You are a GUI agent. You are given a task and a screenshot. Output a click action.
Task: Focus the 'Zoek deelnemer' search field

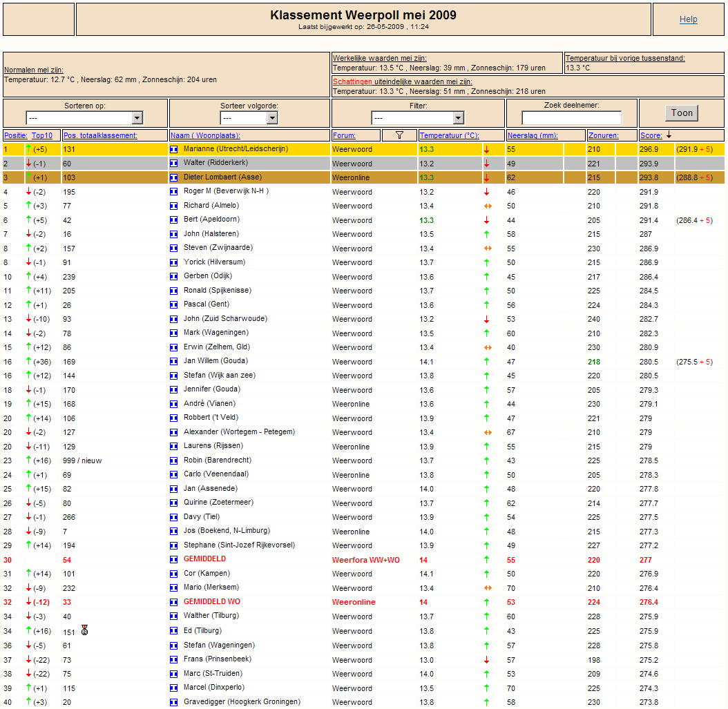pos(571,118)
